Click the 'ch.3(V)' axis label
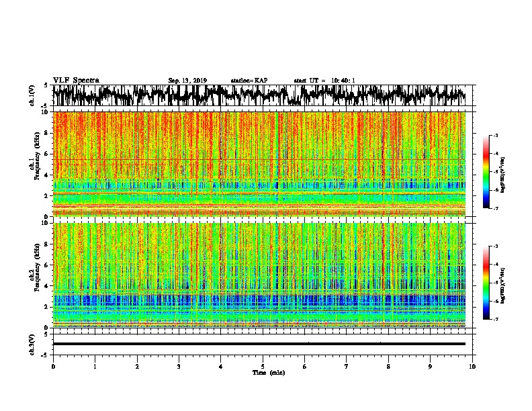 coord(32,345)
